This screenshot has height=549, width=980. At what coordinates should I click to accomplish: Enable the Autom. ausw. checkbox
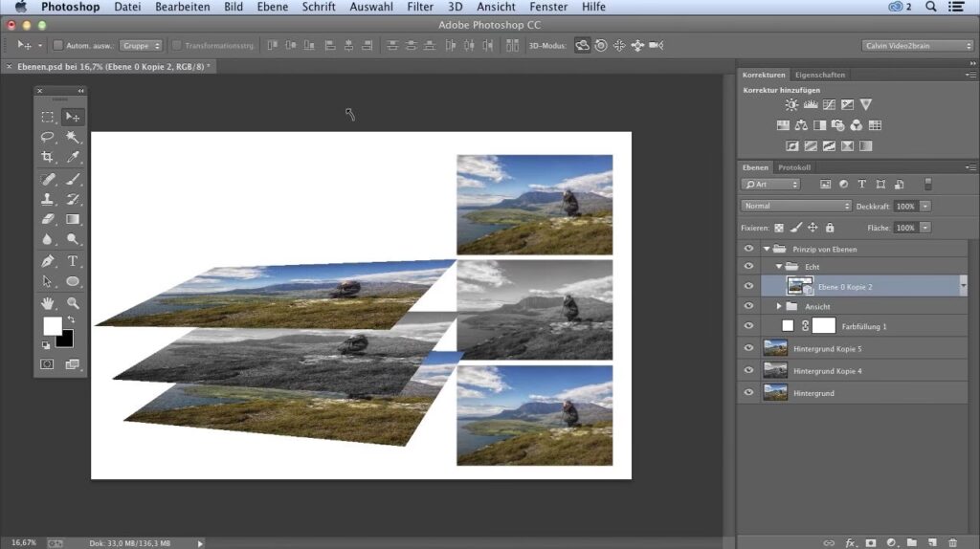pos(57,45)
